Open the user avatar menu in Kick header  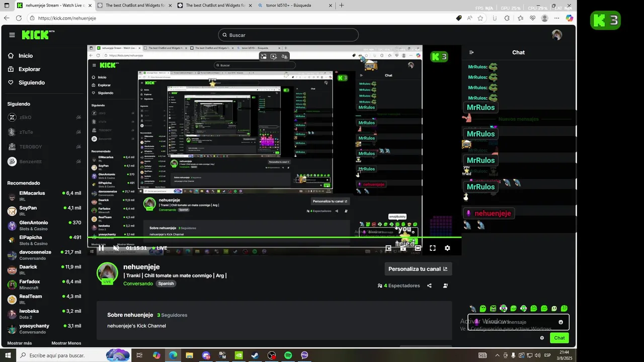point(556,35)
